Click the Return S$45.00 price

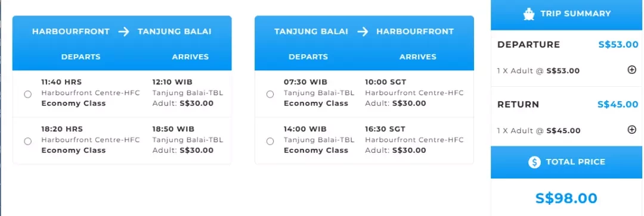point(618,104)
